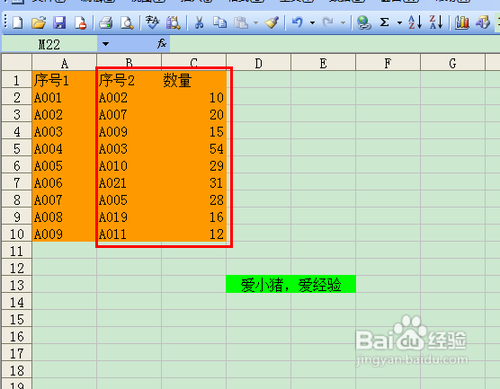Select quantity cell with value 54
Viewport: 500px width, 389px height.
click(194, 148)
